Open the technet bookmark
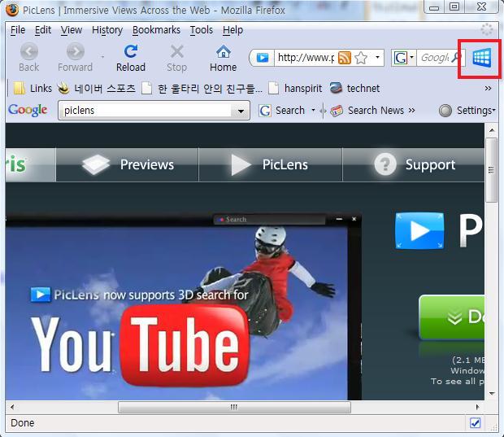 pos(354,88)
